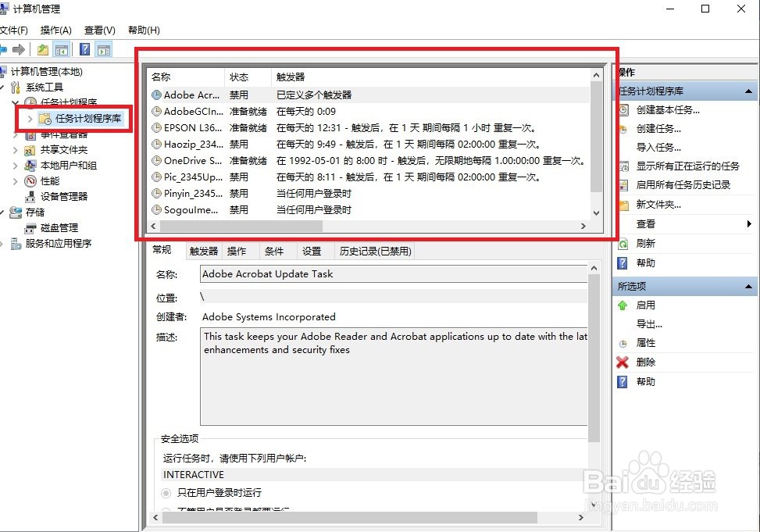Select the Pic_2345Up... task row

pyautogui.click(x=369, y=177)
